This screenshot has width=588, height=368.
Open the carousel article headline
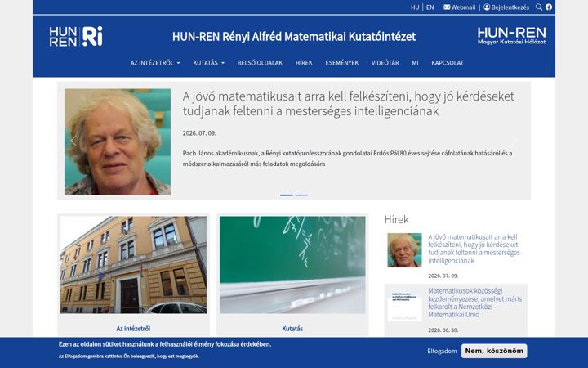coord(349,104)
